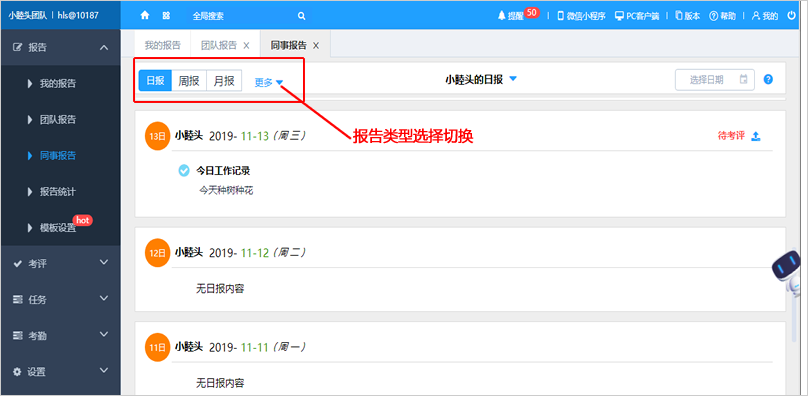This screenshot has width=808, height=396.
Task: Collapse the 报告 sidebar section
Action: click(104, 47)
